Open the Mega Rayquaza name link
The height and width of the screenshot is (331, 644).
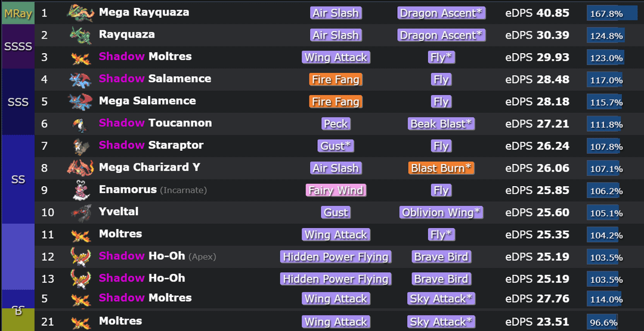click(x=144, y=13)
